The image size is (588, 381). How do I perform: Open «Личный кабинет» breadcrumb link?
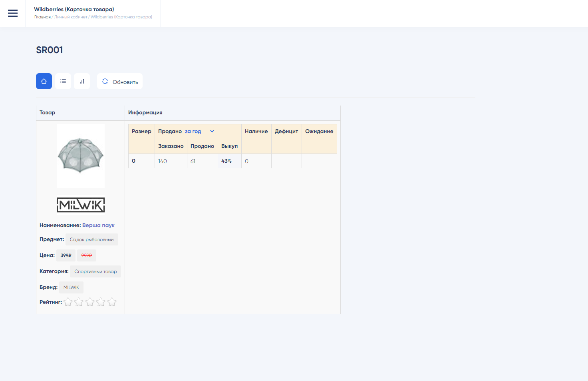(x=71, y=17)
